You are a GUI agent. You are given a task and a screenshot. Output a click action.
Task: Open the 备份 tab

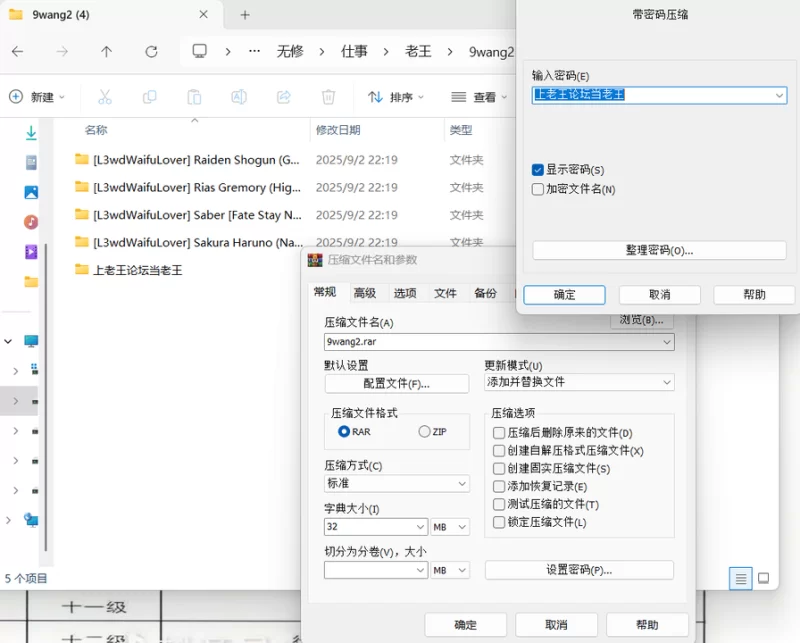click(485, 293)
